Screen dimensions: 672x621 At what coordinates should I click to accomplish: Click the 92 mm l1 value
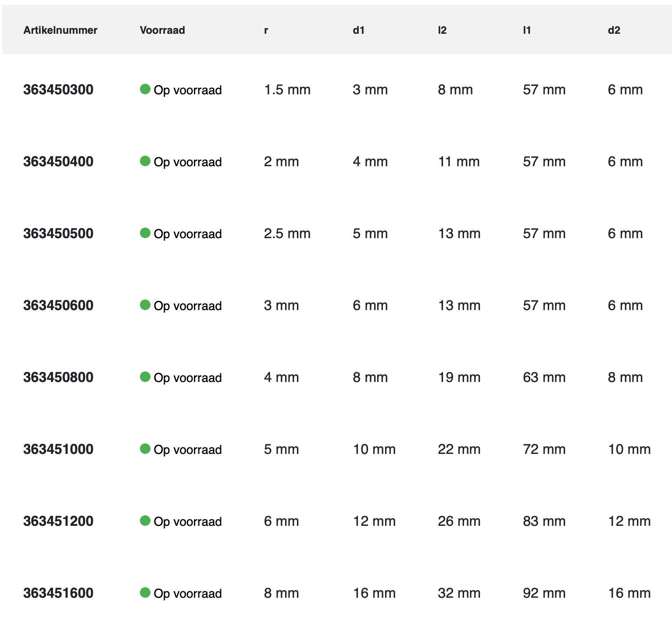(544, 593)
